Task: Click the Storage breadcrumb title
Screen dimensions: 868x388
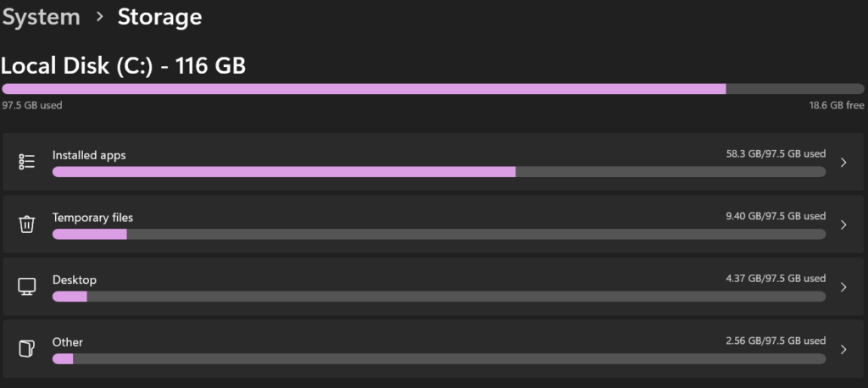Action: click(x=159, y=17)
